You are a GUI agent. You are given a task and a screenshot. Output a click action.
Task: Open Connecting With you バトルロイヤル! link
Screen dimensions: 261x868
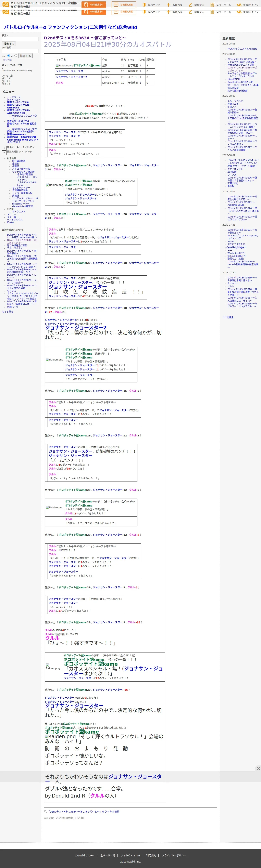[x=23, y=141]
